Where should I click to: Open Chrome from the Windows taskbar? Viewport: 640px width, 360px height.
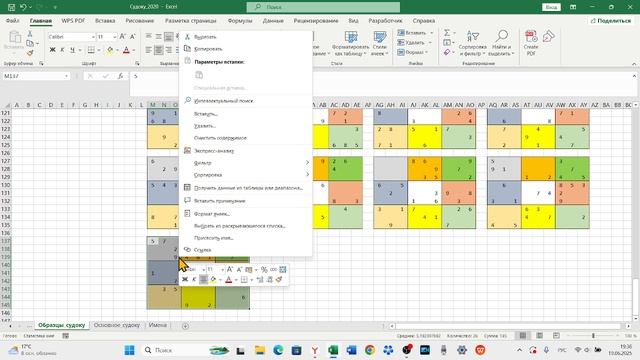pos(370,350)
